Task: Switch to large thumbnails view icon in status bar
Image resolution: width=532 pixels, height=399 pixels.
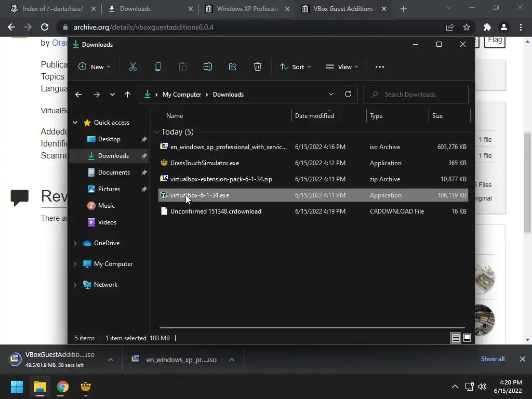Action: click(x=467, y=338)
